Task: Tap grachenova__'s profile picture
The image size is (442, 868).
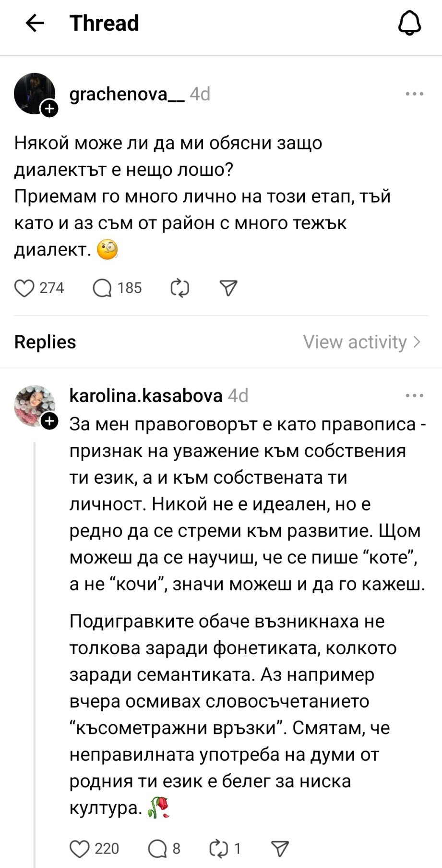Action: 34,93
